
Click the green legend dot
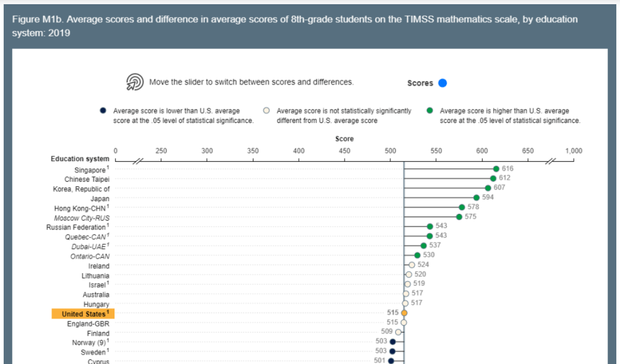pyautogui.click(x=430, y=111)
